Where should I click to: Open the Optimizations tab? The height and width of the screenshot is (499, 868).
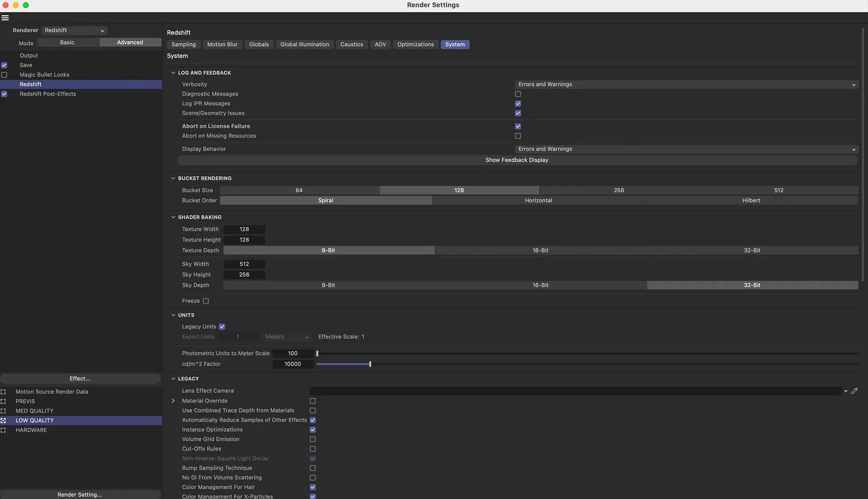click(415, 44)
